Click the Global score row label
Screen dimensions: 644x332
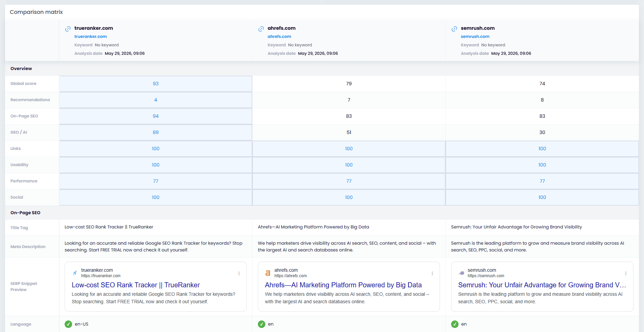click(x=23, y=84)
